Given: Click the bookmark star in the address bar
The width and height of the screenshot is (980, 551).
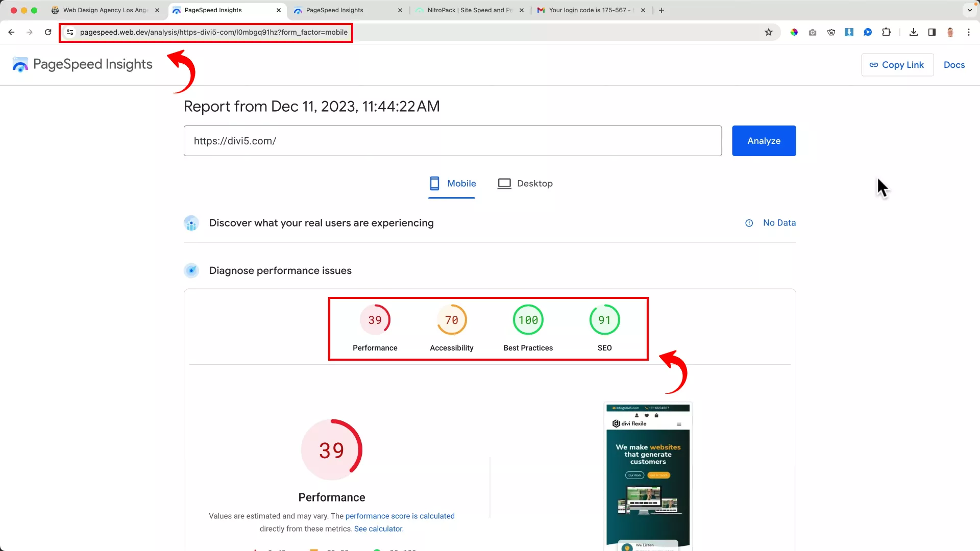Looking at the screenshot, I should coord(769,32).
